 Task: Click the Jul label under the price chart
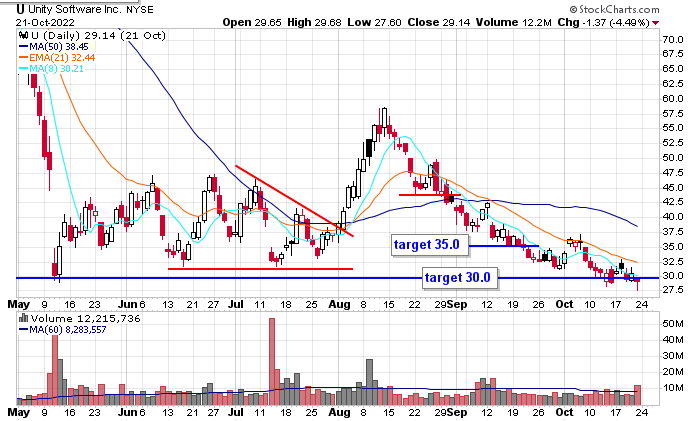tap(235, 304)
